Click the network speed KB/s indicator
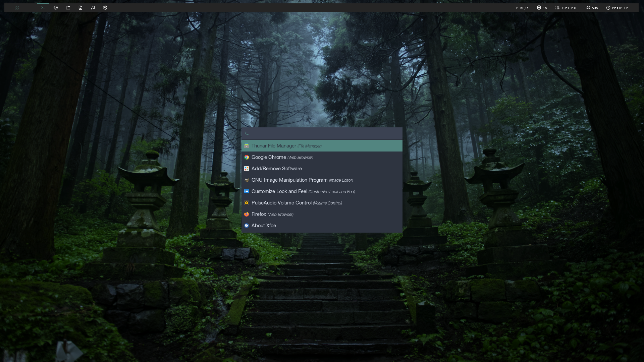This screenshot has height=362, width=644. pos(522,8)
